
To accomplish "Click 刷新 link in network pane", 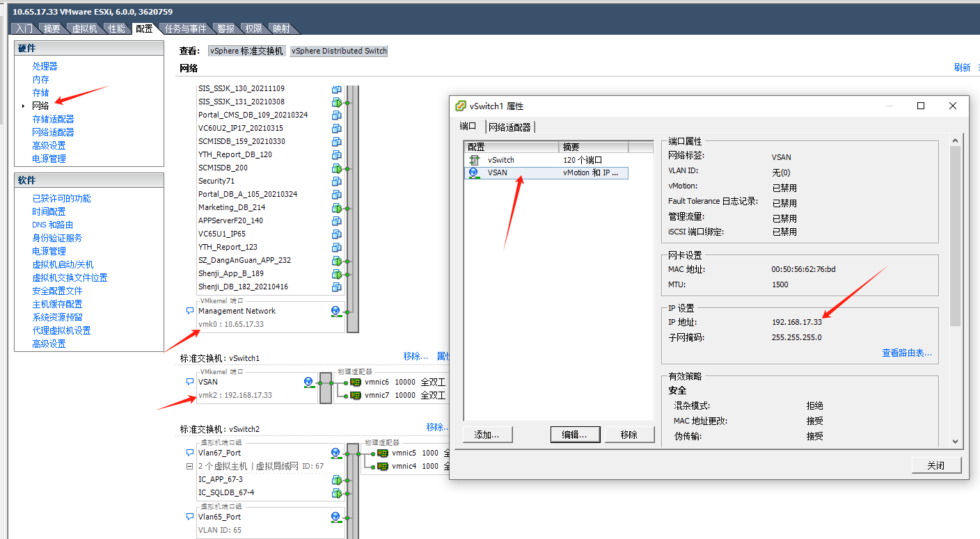I will coord(962,67).
